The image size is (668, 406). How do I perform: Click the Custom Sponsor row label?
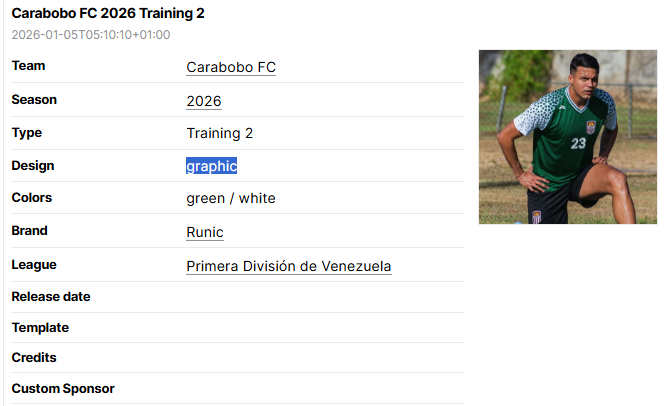63,389
